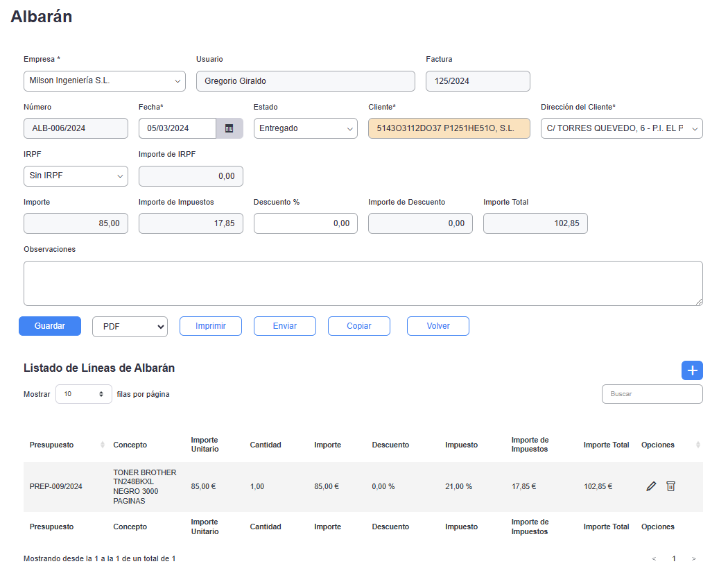Screen dimensions: 728x573
Task: Click the Buscar search field
Action: [652, 394]
